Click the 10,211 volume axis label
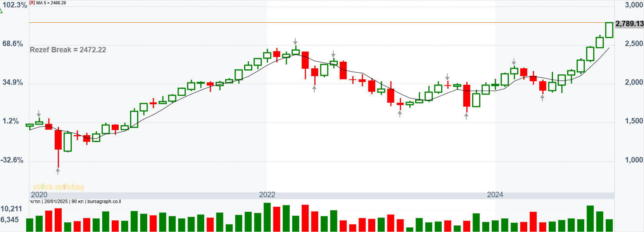This screenshot has height=232, width=644. (11, 209)
